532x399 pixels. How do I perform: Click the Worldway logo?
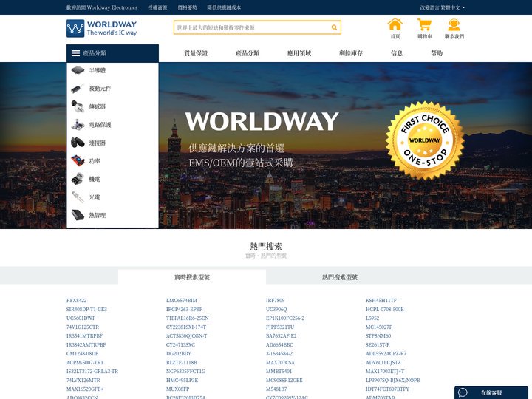click(102, 29)
